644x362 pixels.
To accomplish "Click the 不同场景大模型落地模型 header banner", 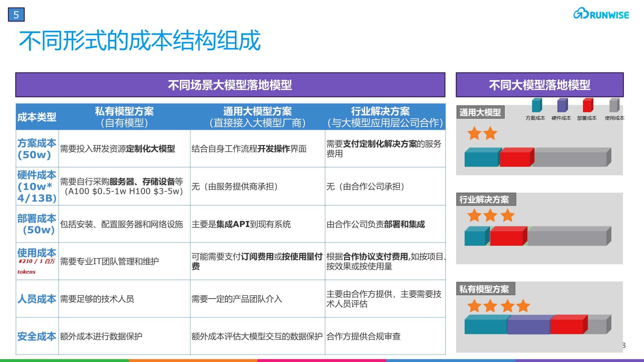I will [230, 85].
